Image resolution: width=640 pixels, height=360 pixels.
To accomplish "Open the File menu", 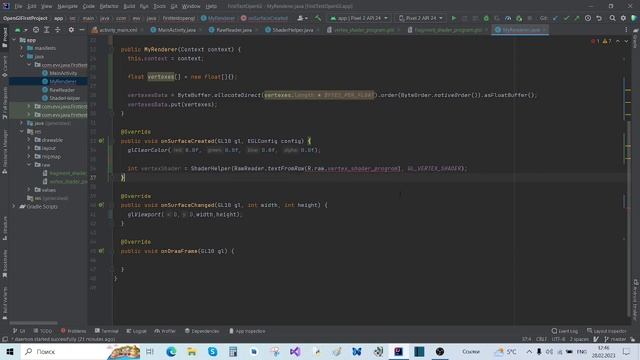I will 18,6.
